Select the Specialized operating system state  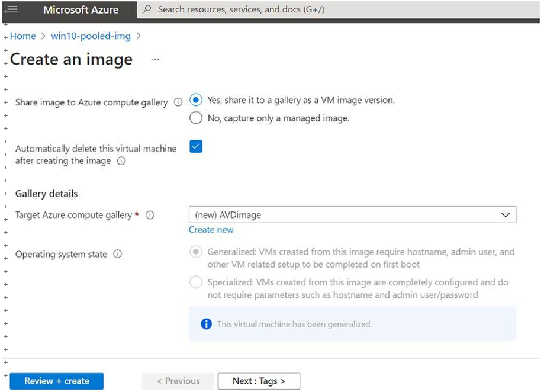click(x=196, y=282)
